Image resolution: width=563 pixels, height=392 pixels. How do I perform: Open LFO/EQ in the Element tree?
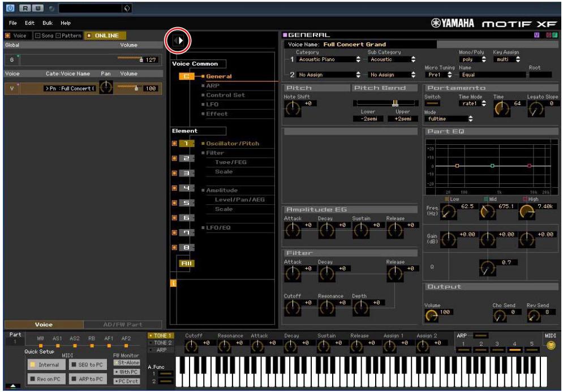coord(218,227)
